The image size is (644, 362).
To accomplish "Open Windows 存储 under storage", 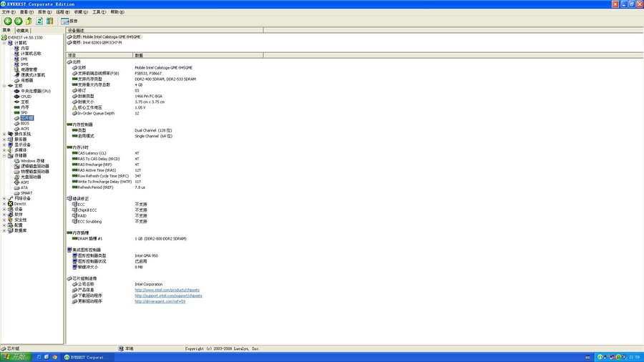I will pyautogui.click(x=32, y=161).
